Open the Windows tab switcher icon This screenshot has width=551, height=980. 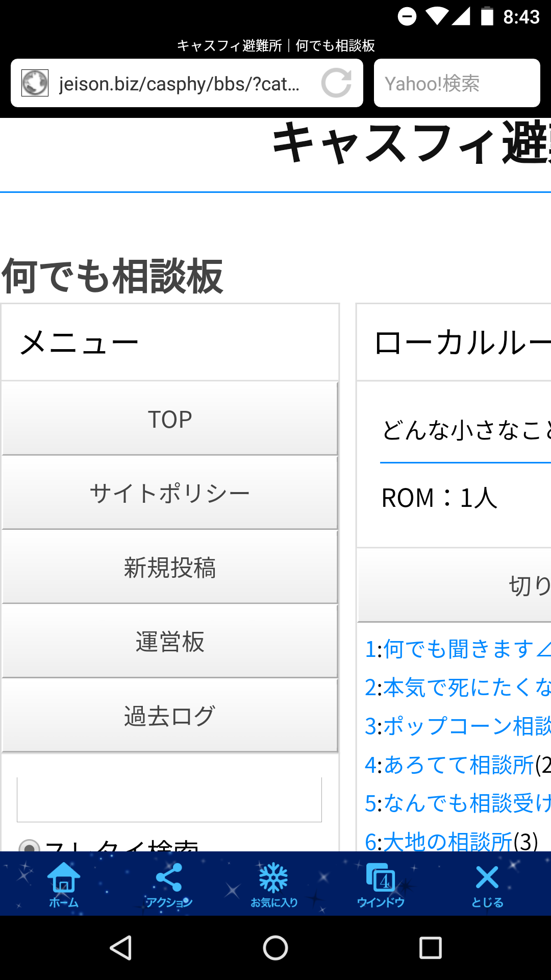[x=381, y=884]
